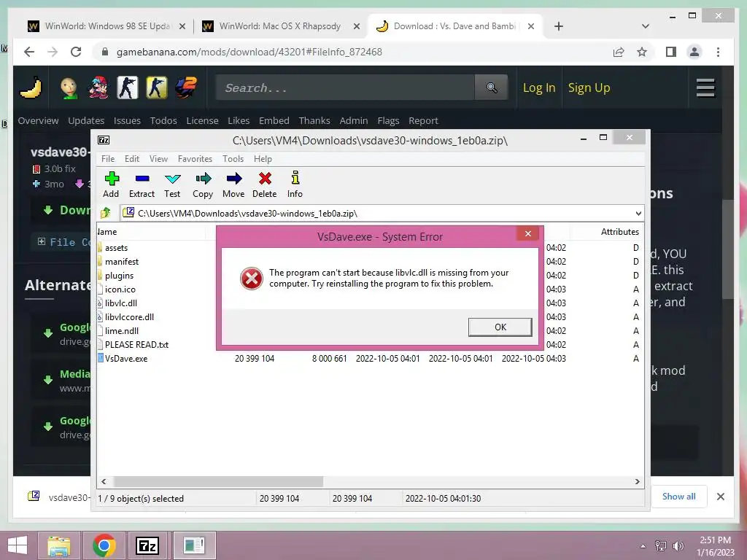Open the Issues page tab
The height and width of the screenshot is (560, 747).
127,120
